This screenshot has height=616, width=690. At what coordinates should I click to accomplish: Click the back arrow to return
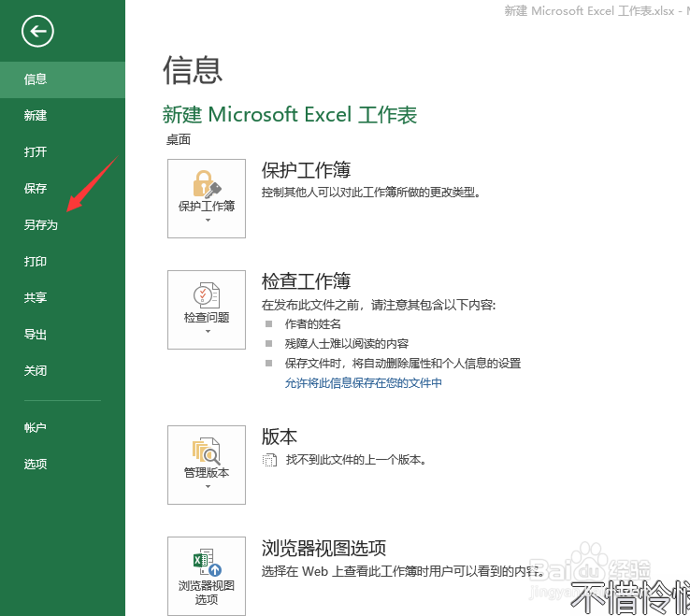coord(37,31)
